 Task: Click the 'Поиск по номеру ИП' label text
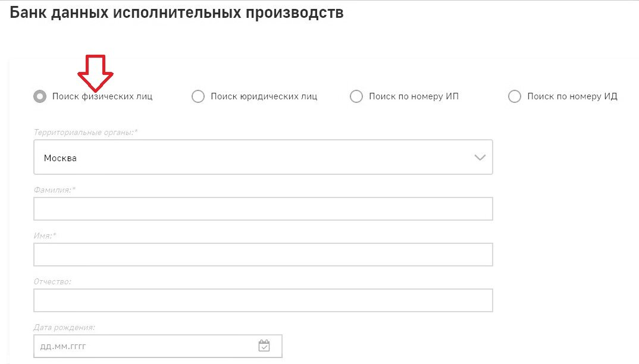414,96
